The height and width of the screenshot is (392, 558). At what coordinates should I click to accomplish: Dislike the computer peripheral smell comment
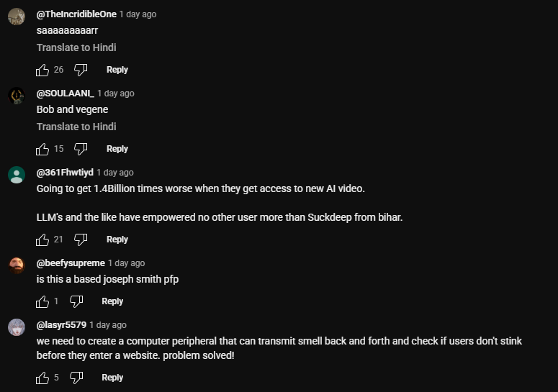point(76,378)
